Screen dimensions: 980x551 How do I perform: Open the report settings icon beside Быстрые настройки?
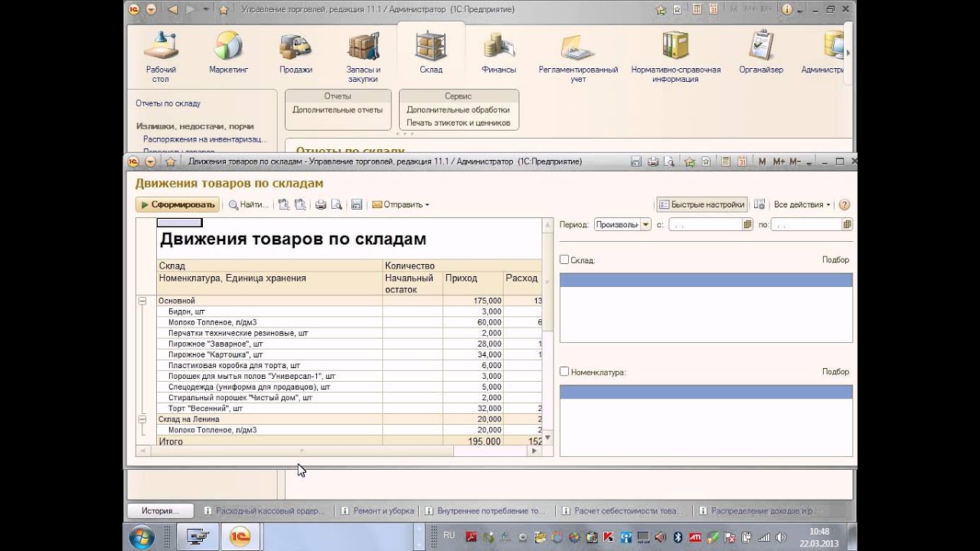pos(759,204)
